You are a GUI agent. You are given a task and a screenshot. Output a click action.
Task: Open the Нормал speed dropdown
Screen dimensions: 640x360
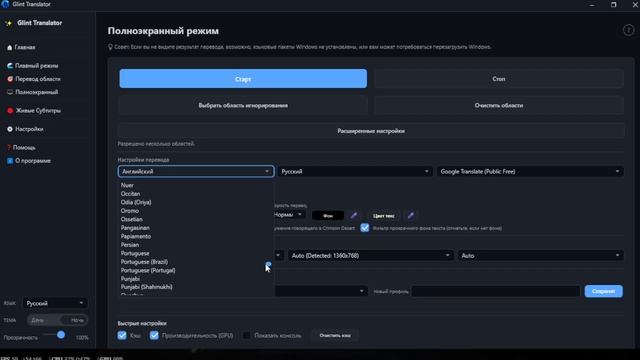289,215
